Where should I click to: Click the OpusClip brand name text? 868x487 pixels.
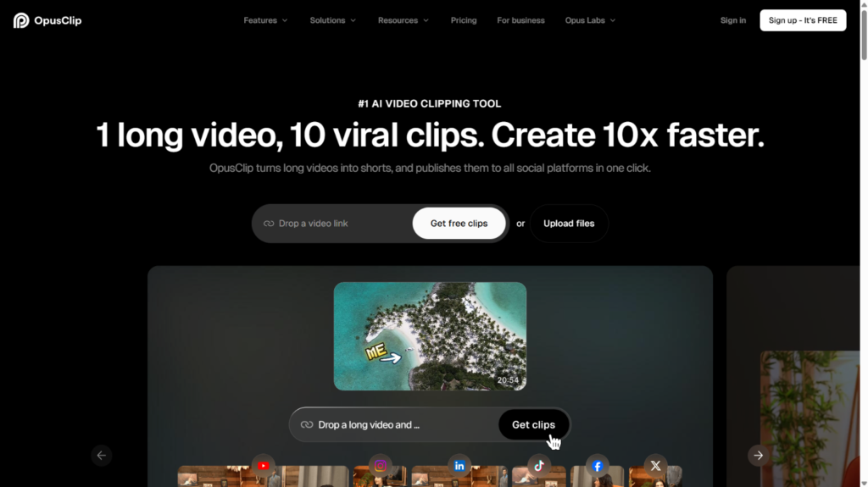tap(58, 20)
